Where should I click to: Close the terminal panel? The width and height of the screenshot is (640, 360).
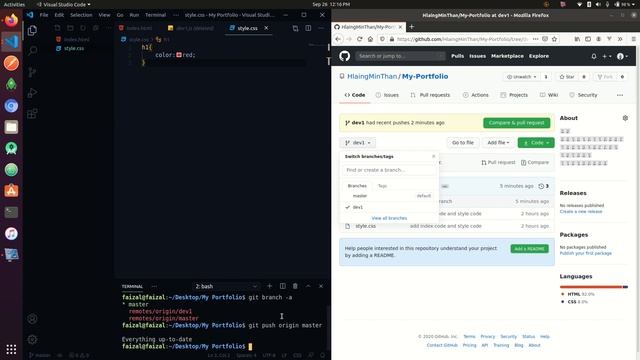pos(321,286)
